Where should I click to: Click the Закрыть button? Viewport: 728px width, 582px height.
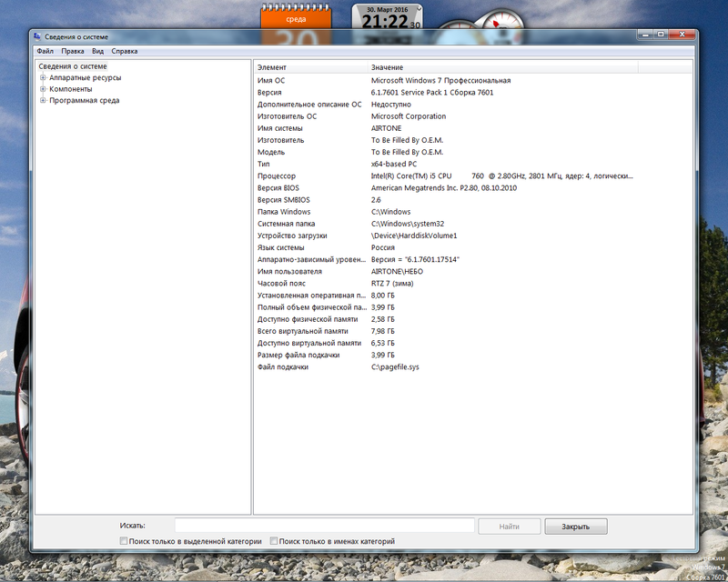[576, 527]
